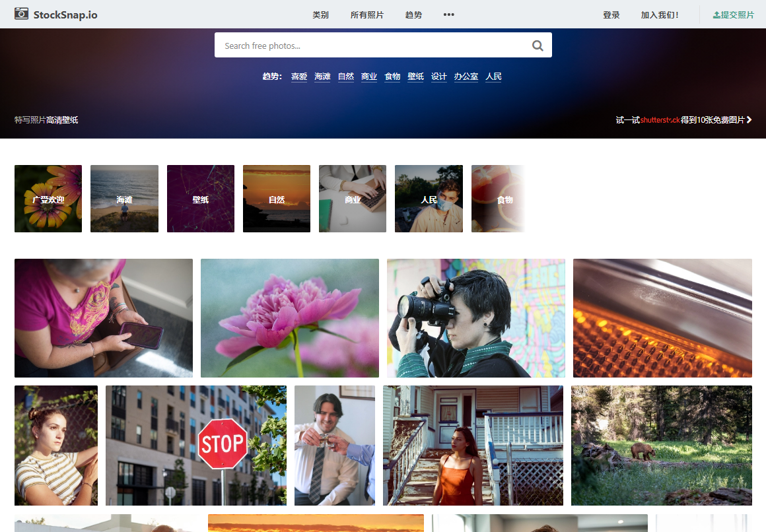Image resolution: width=766 pixels, height=532 pixels.
Task: Open the red STOP sign photo
Action: point(196,446)
